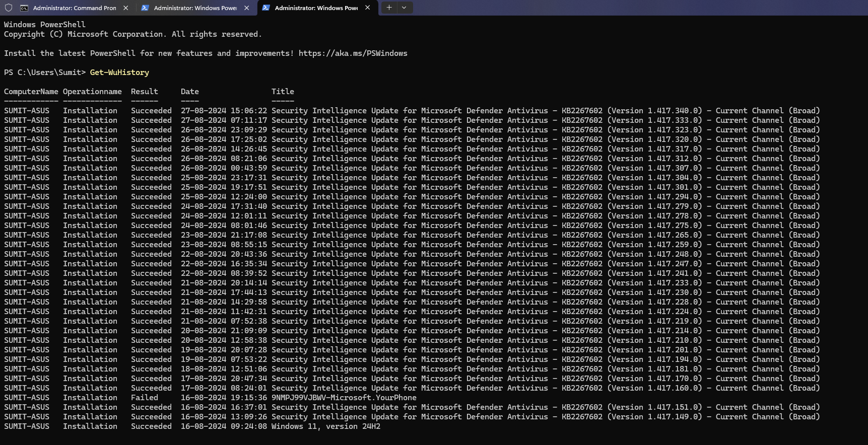Click the date 21-08-2024 20:14:14
Screen dimensions: 868x445
click(224, 283)
